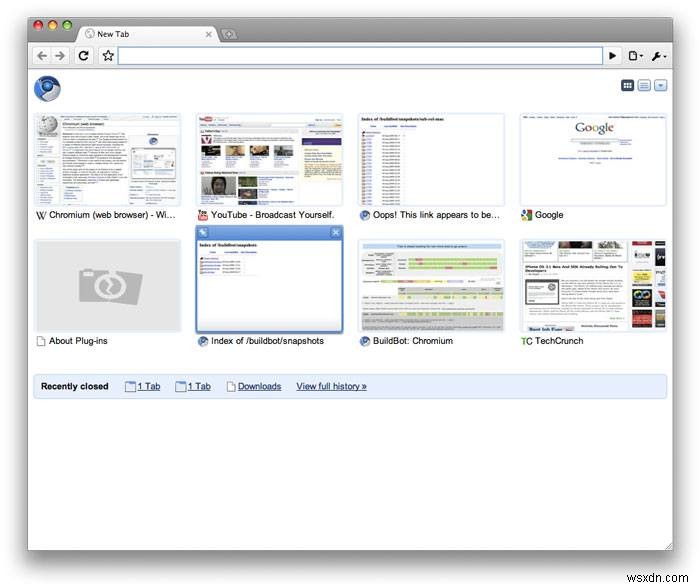Viewport: 700px width, 588px height.
Task: Open Chromium (web browser) title link
Action: 112,215
